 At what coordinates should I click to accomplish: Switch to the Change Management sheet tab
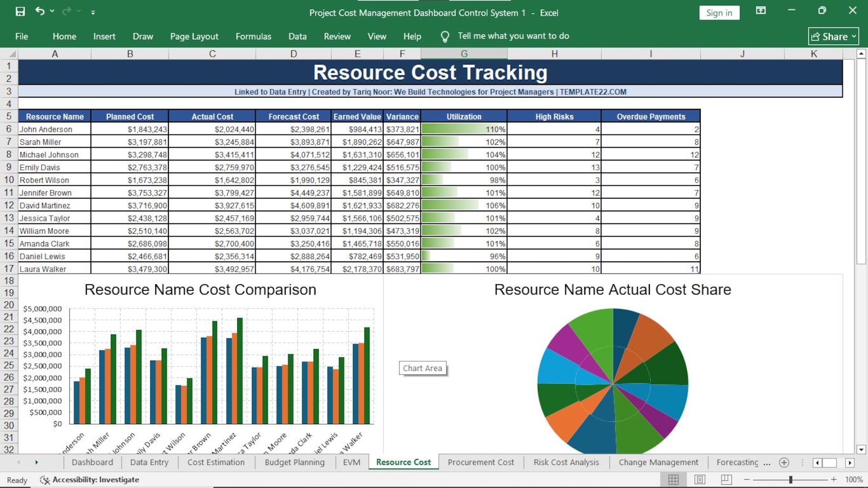click(659, 462)
